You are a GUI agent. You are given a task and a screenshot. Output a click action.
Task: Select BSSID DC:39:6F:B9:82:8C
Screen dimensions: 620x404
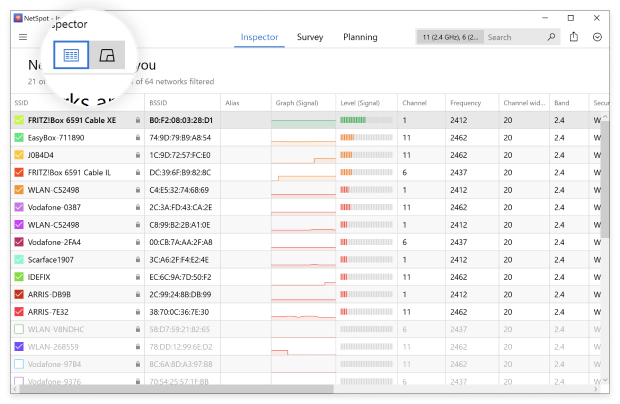point(180,172)
